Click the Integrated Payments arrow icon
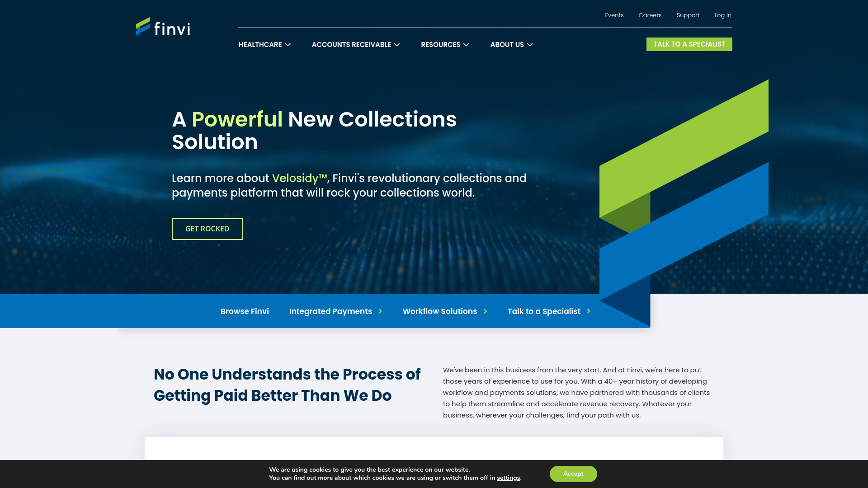The height and width of the screenshot is (488, 868). pos(381,311)
